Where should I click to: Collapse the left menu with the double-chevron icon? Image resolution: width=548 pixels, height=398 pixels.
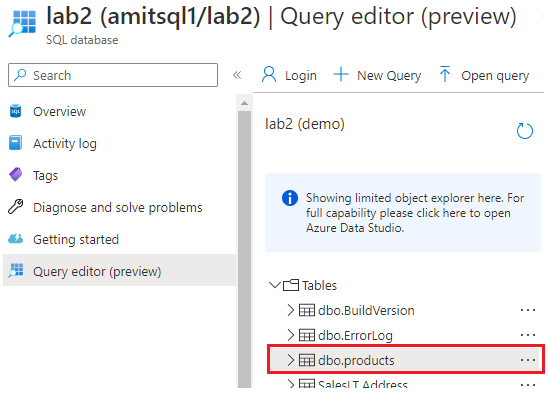click(x=237, y=75)
